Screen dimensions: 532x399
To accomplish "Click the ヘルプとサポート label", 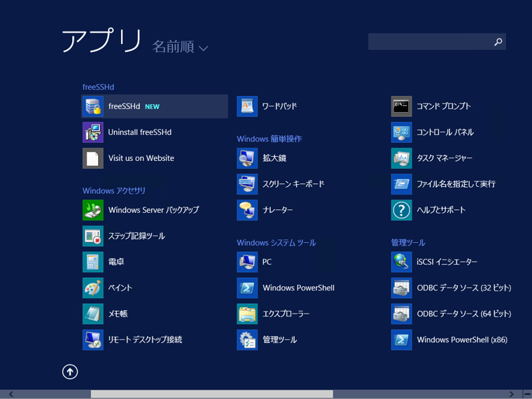I will click(x=441, y=210).
